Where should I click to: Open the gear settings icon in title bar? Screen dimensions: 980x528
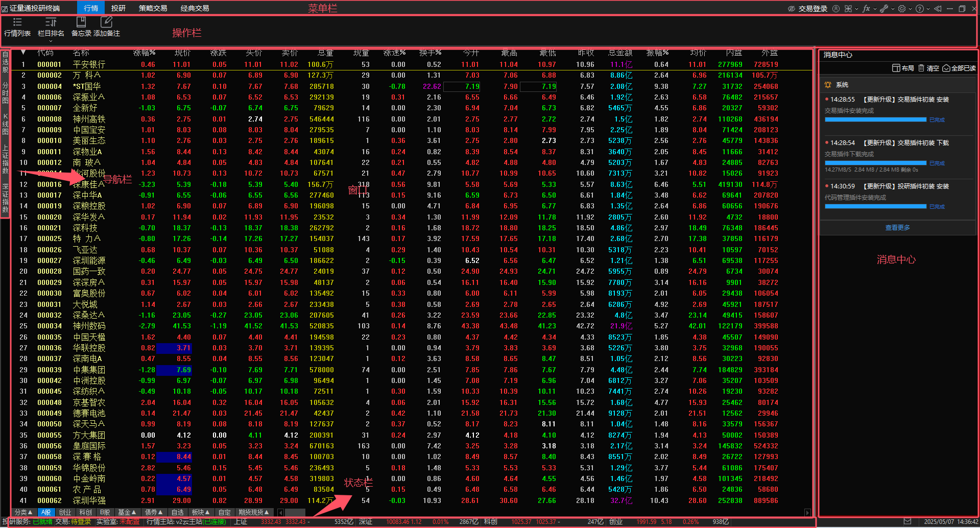coord(902,9)
